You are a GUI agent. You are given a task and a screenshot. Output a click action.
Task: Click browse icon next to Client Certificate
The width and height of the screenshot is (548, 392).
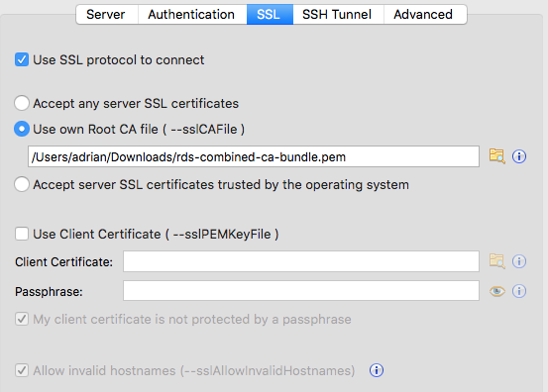(x=497, y=261)
